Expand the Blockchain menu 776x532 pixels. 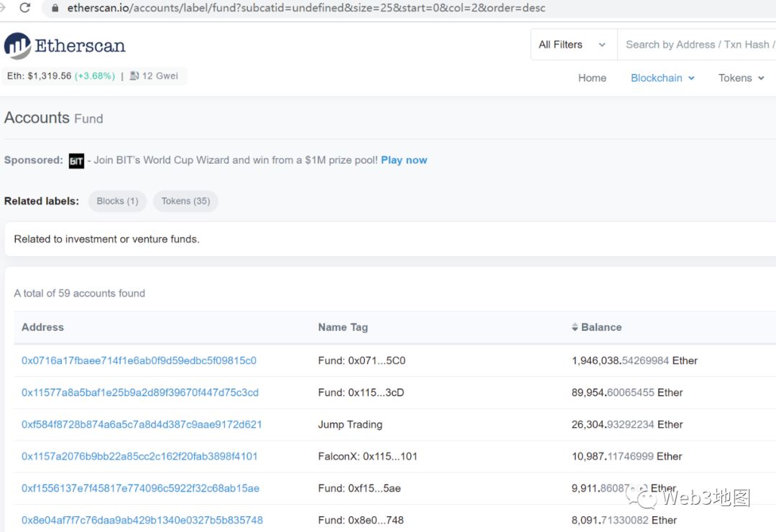pyautogui.click(x=662, y=78)
